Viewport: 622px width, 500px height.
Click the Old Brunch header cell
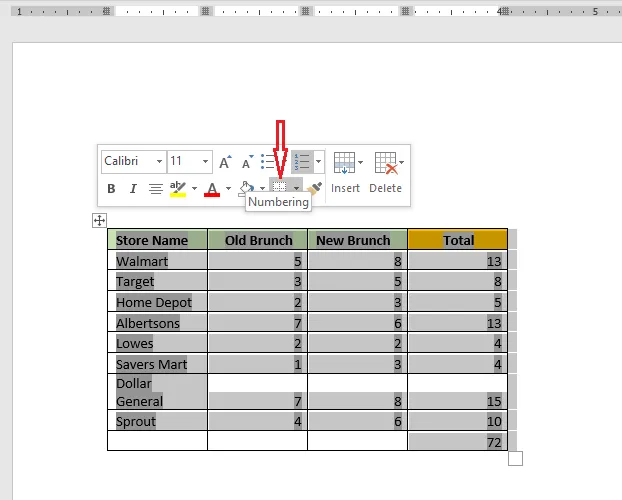(257, 239)
